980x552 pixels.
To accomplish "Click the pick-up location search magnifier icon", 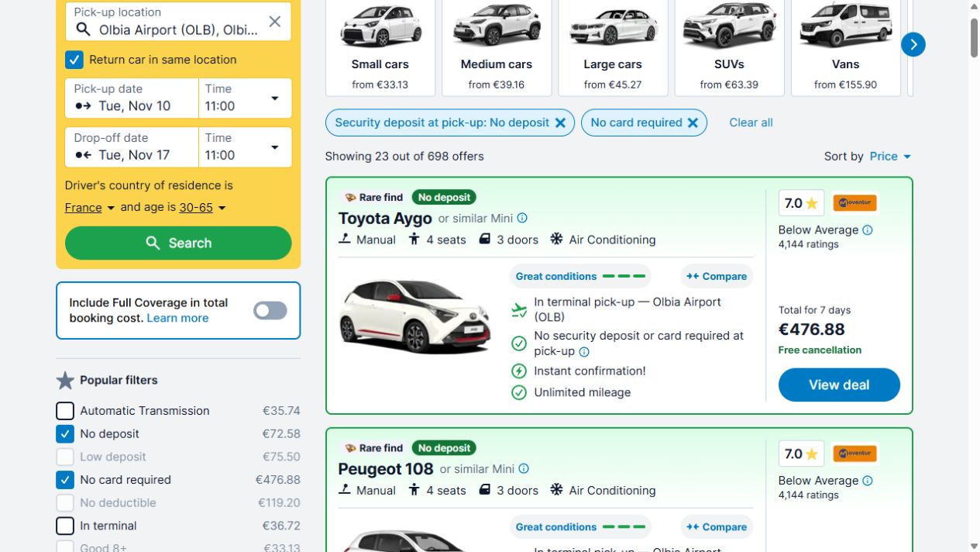I will tap(83, 29).
